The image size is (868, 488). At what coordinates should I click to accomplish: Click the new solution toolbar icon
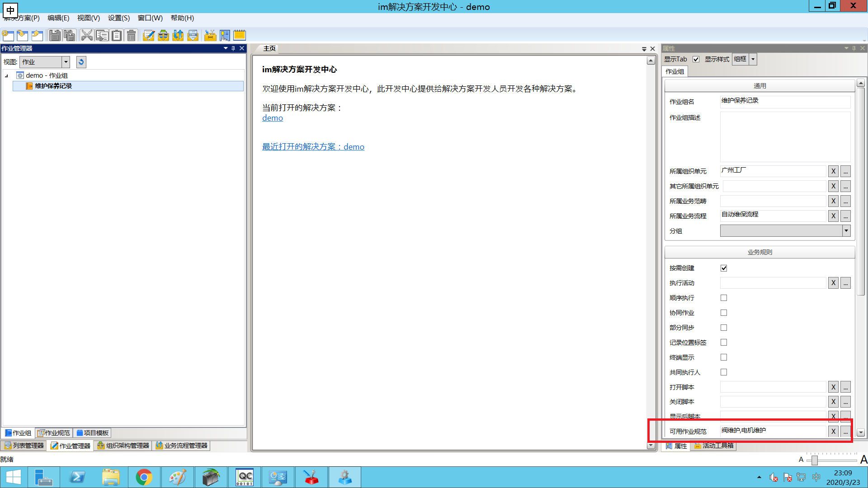click(8, 35)
